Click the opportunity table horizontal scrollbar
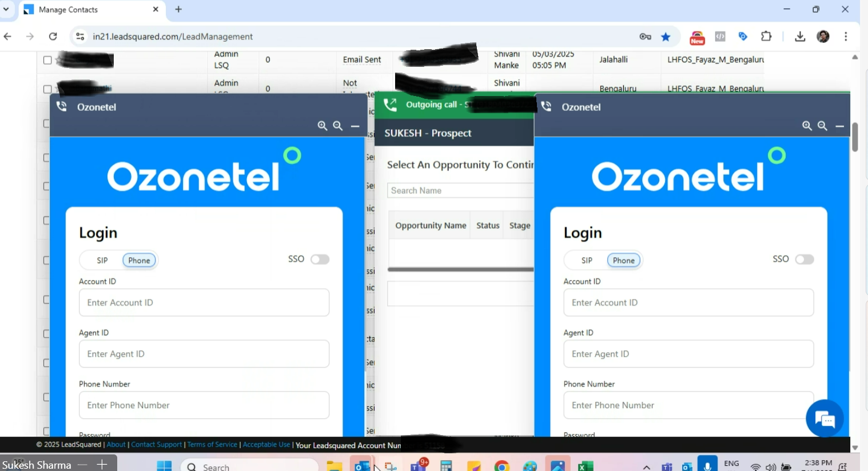868x471 pixels. tap(460, 269)
